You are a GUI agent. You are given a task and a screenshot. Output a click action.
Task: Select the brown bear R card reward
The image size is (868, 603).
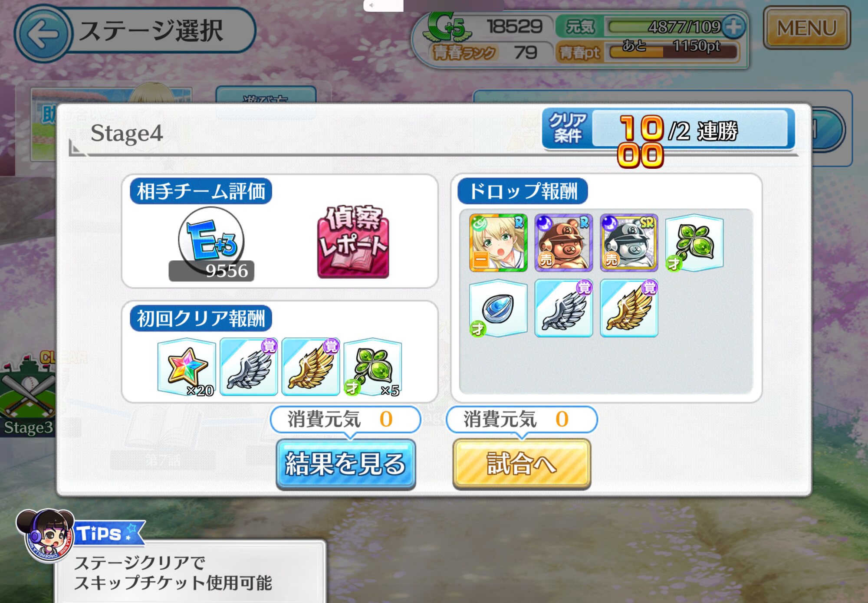click(x=563, y=243)
